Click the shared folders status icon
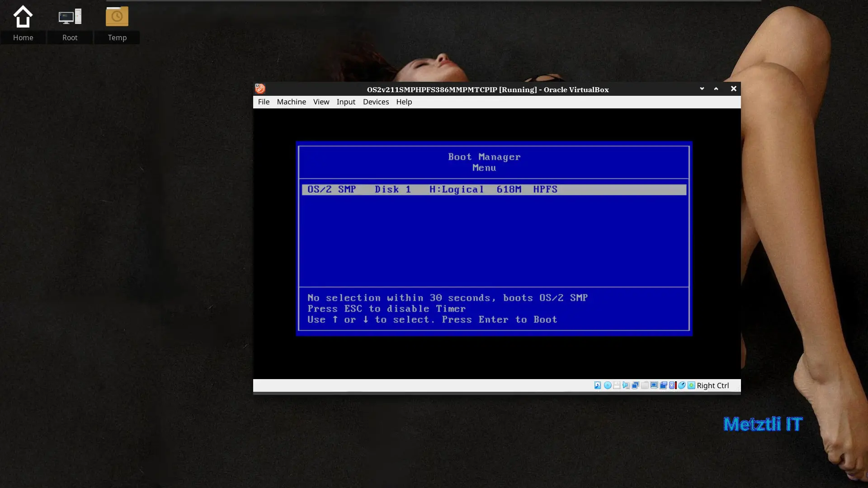 (645, 385)
